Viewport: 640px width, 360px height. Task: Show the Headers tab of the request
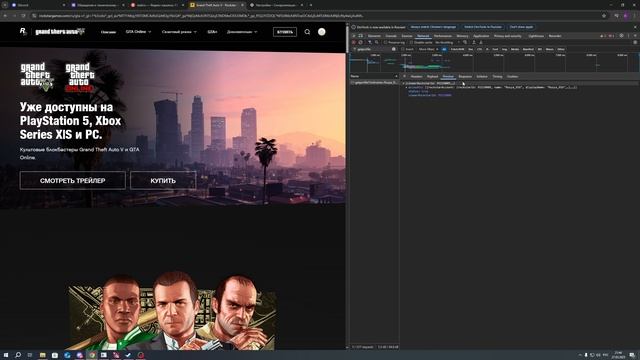416,76
